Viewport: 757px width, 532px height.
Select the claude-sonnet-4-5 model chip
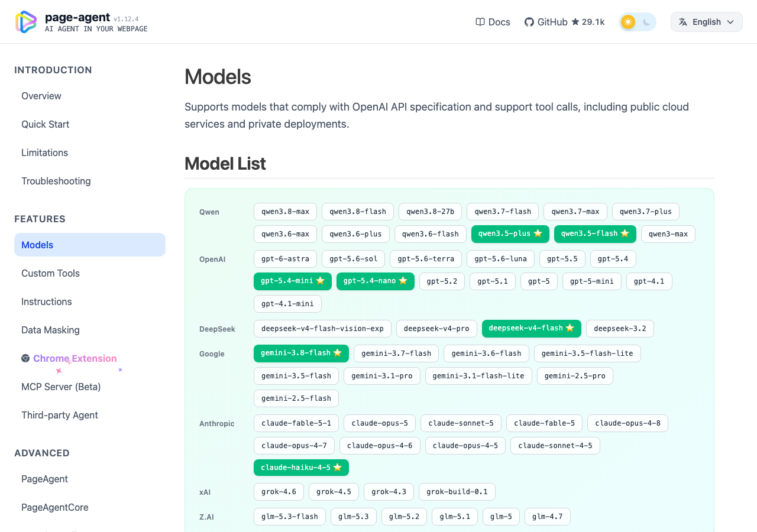point(555,446)
